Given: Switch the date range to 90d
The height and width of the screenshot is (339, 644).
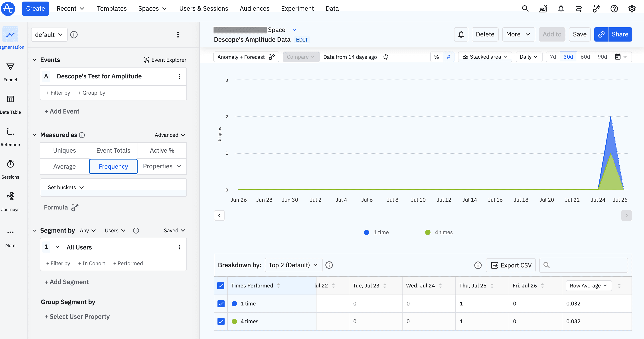Looking at the screenshot, I should [x=602, y=57].
